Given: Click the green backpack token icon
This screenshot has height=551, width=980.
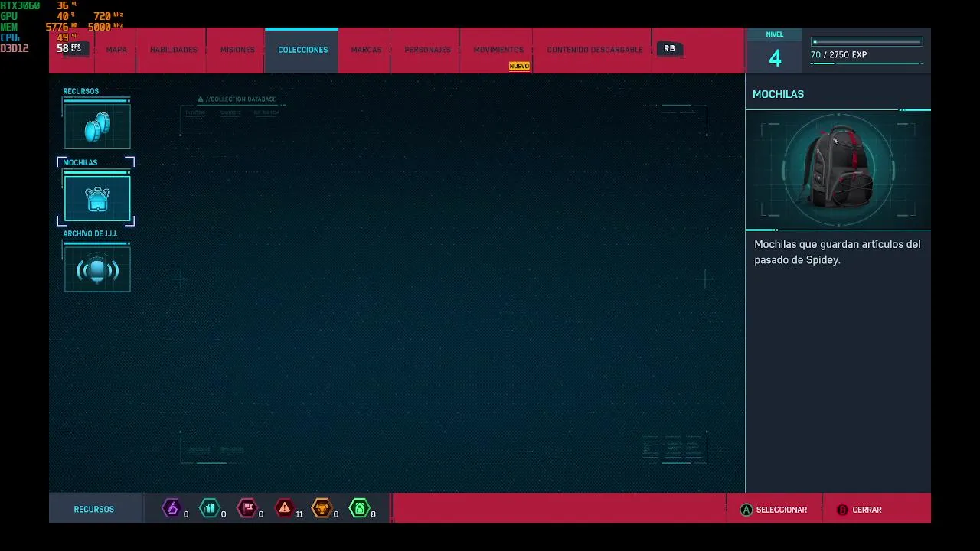Looking at the screenshot, I should [x=359, y=508].
